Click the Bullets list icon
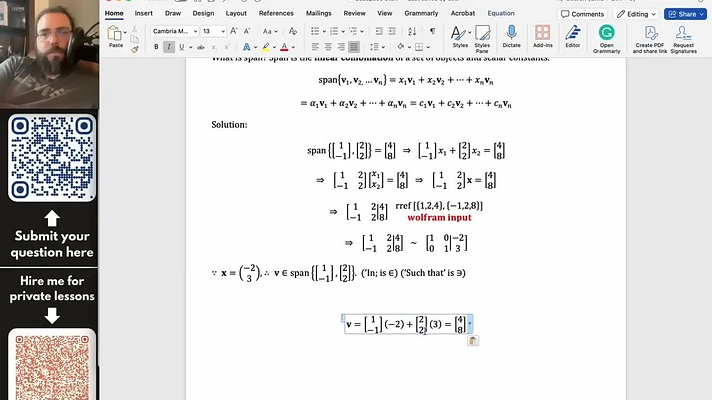Viewport: 712px width, 400px height. (315, 31)
